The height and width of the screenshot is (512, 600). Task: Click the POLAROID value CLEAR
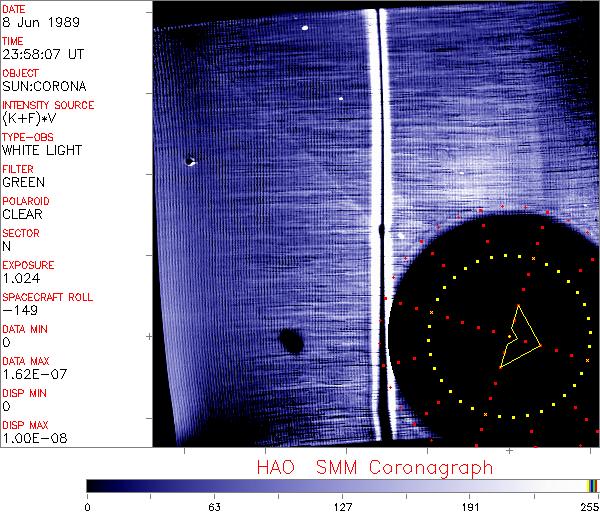point(22,214)
